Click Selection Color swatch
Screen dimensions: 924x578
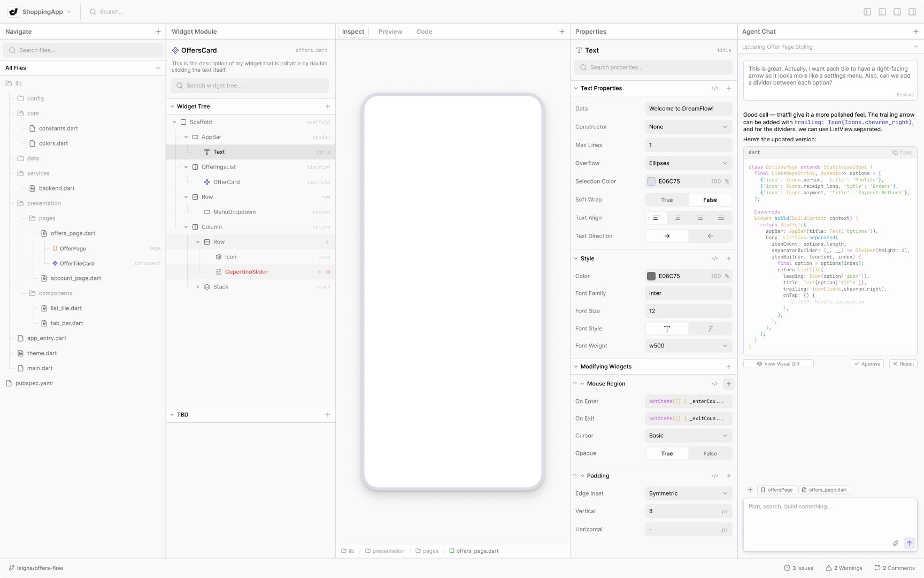[651, 181]
